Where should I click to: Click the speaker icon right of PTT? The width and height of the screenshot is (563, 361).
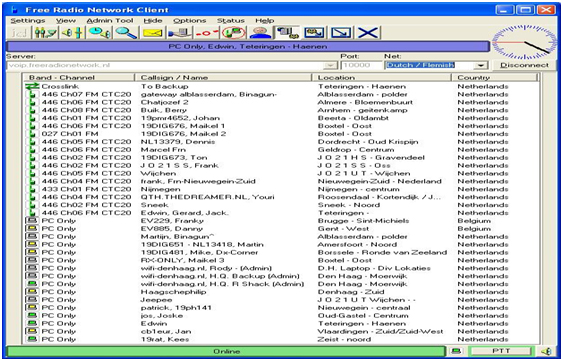[x=546, y=351]
